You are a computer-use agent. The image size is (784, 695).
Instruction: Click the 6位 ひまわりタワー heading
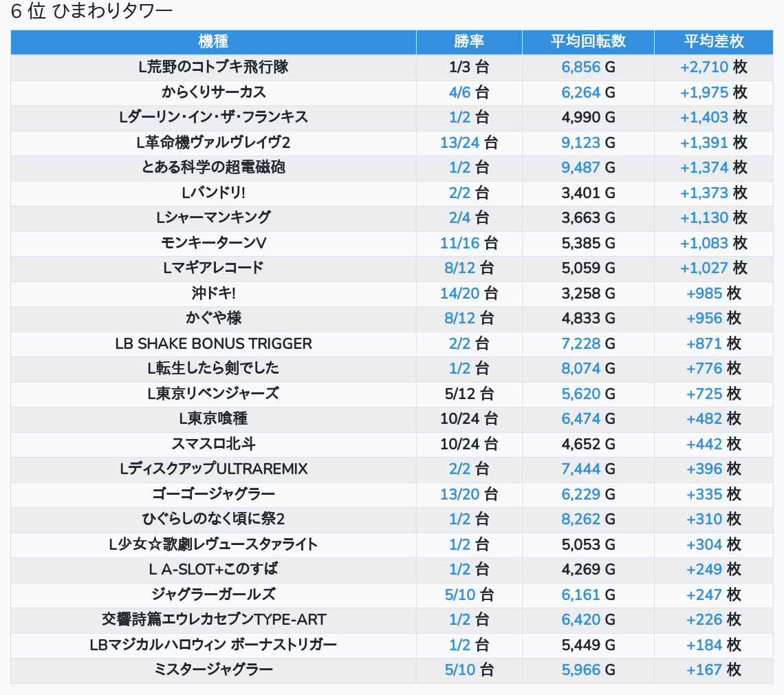coord(92,12)
